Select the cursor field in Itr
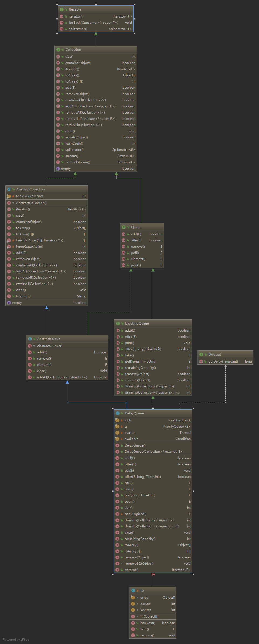The width and height of the screenshot is (259, 644). click(145, 604)
